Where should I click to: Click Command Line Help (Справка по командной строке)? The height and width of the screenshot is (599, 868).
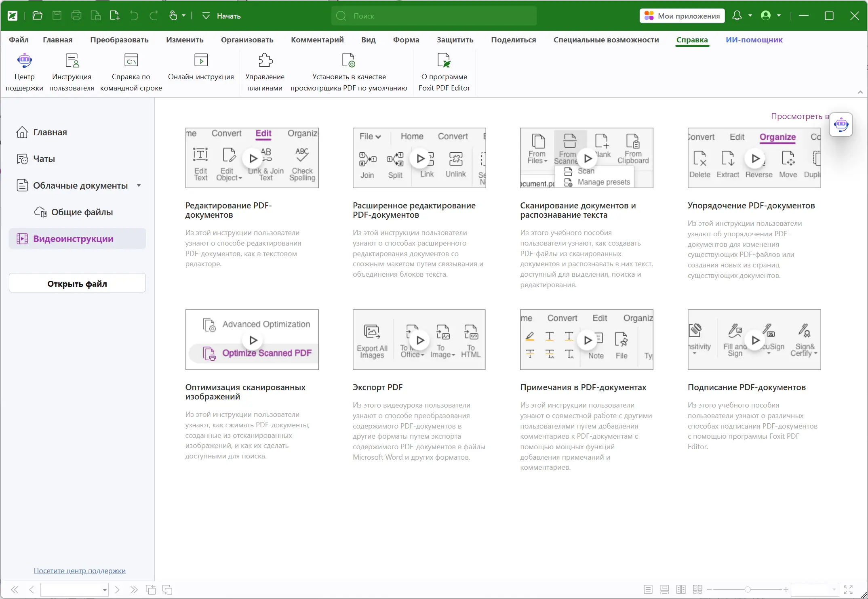(131, 61)
